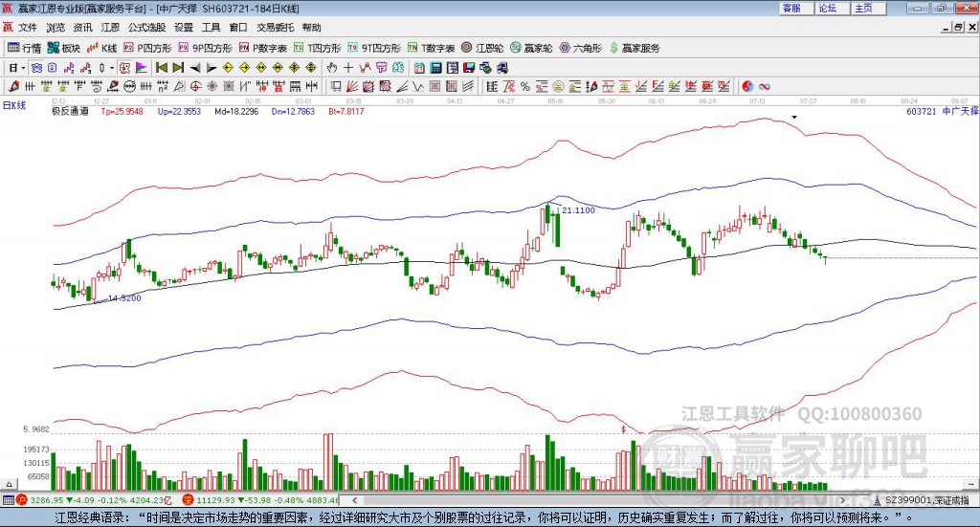The height and width of the screenshot is (527, 980).
Task: Click the 主页 homepage button
Action: point(869,8)
